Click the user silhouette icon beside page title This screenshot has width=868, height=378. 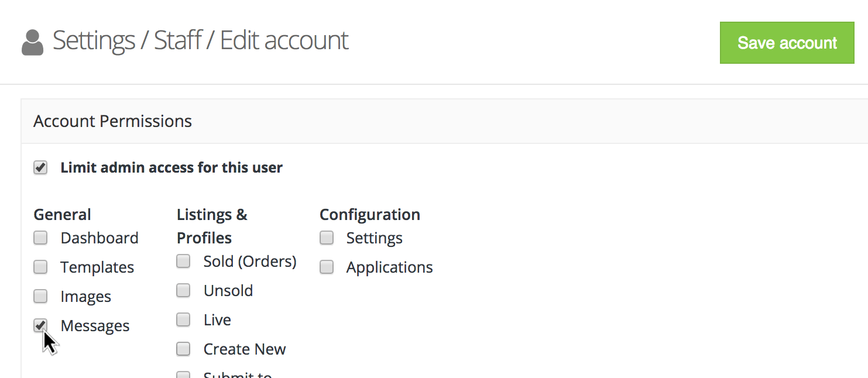coord(32,43)
